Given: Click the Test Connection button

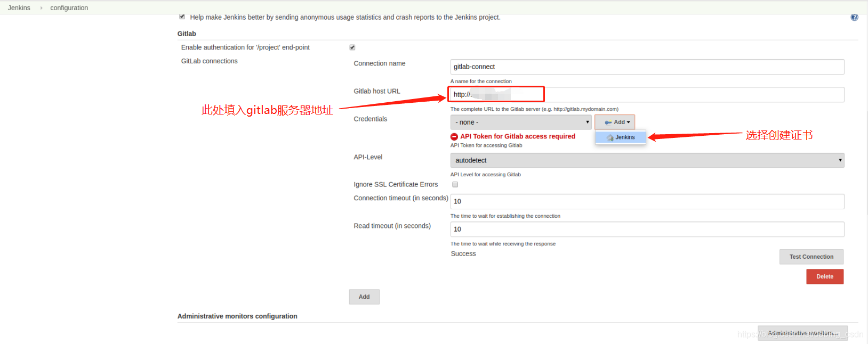Looking at the screenshot, I should pyautogui.click(x=811, y=257).
